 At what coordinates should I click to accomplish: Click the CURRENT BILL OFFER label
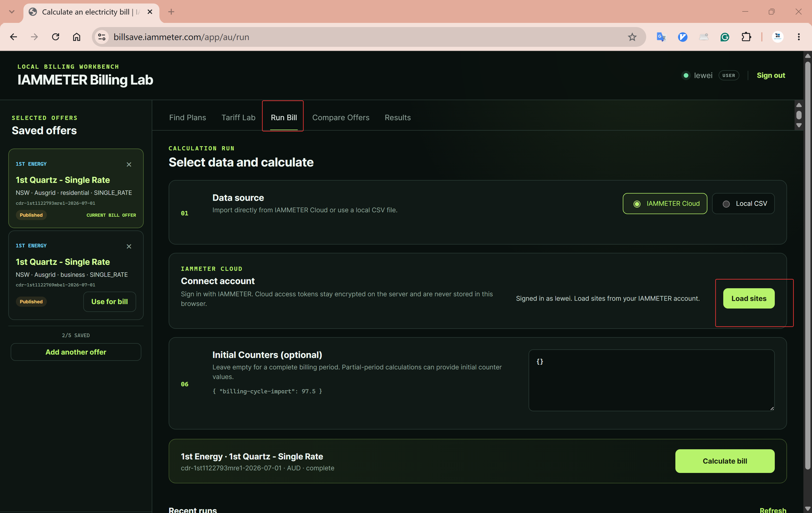111,215
